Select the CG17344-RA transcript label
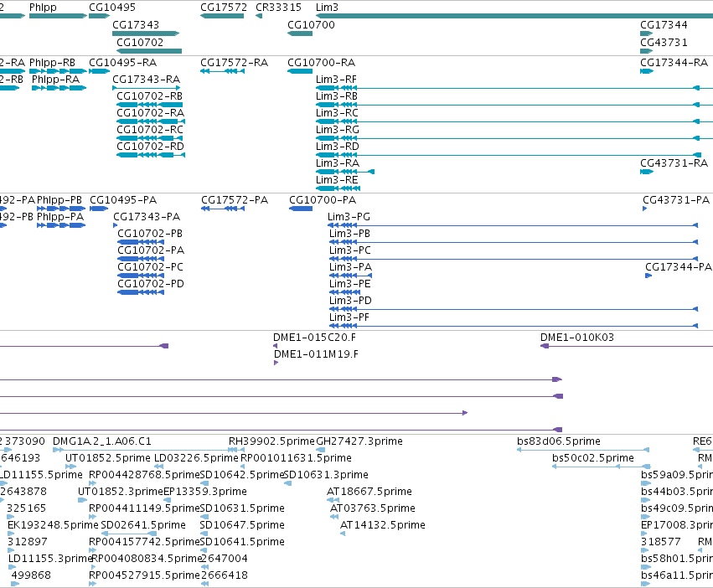Viewport: 713px width, 588px height. point(674,62)
